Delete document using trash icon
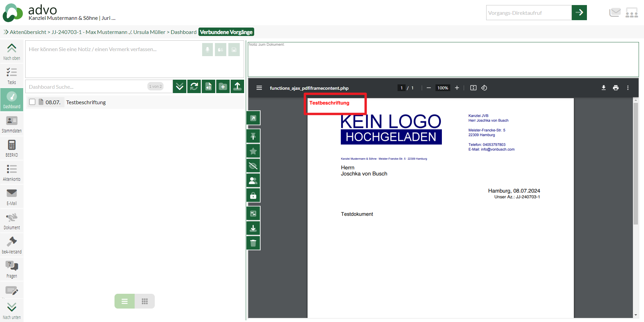This screenshot has height=322, width=644. [x=253, y=243]
